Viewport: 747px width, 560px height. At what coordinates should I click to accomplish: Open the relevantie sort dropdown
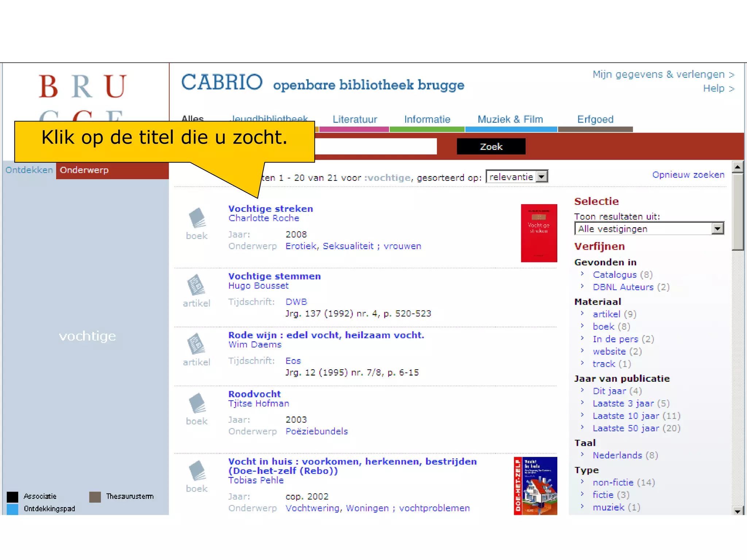[x=517, y=177]
